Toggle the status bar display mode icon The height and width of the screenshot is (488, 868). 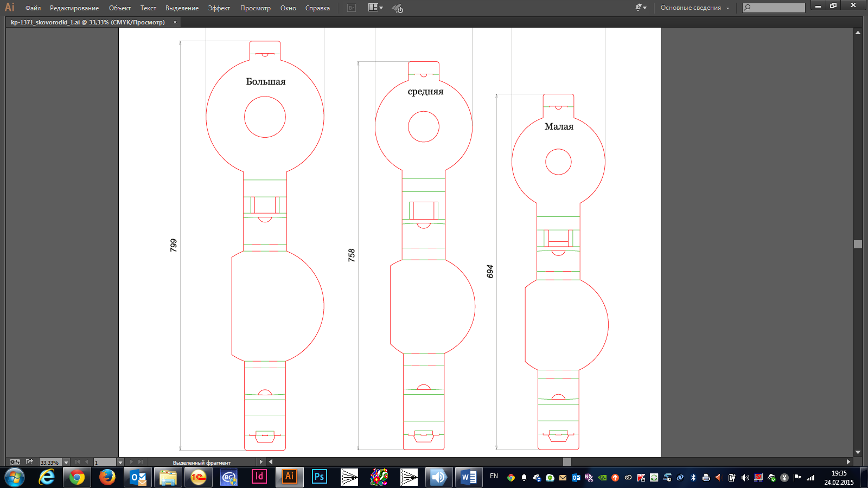click(15, 462)
